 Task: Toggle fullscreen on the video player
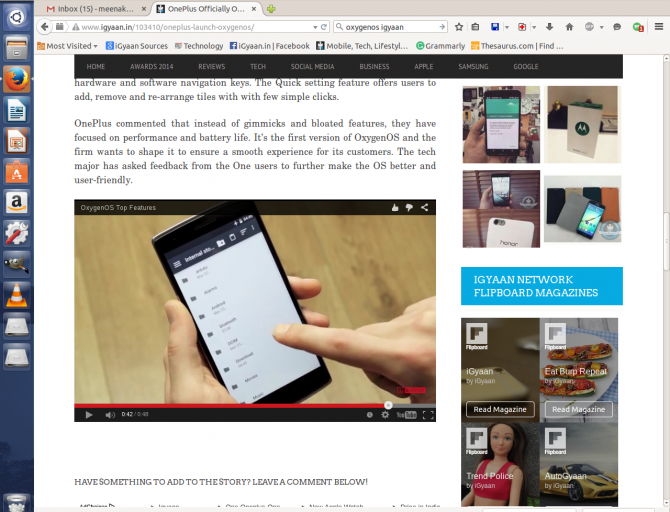tap(428, 414)
